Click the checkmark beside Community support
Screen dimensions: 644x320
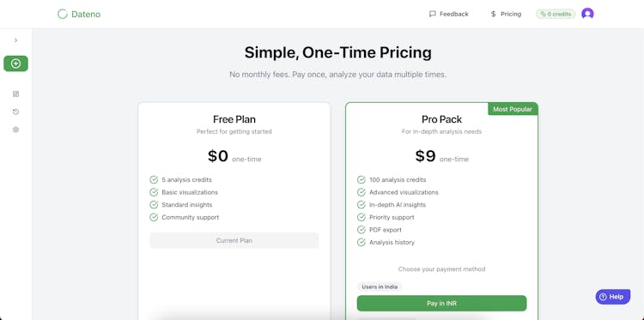pos(154,217)
